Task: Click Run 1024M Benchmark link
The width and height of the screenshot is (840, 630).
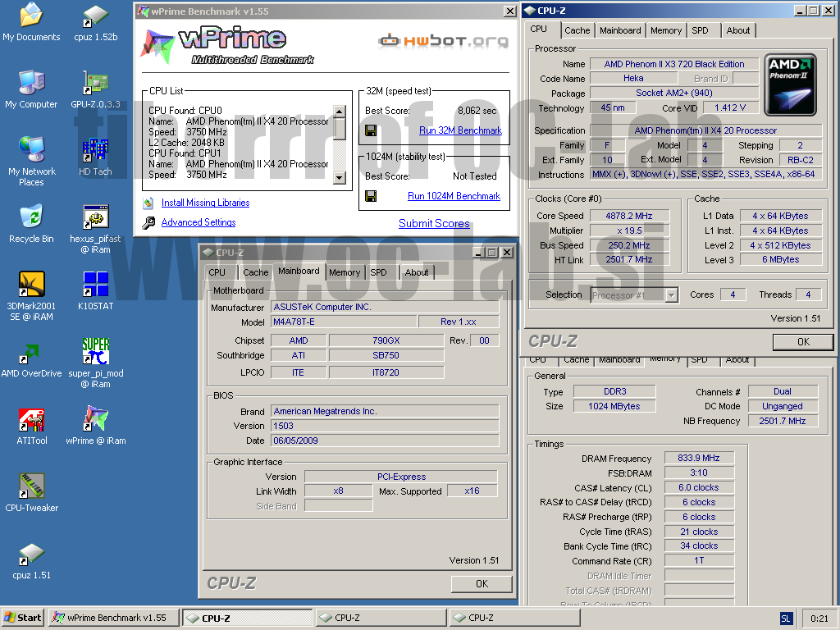Action: [454, 196]
